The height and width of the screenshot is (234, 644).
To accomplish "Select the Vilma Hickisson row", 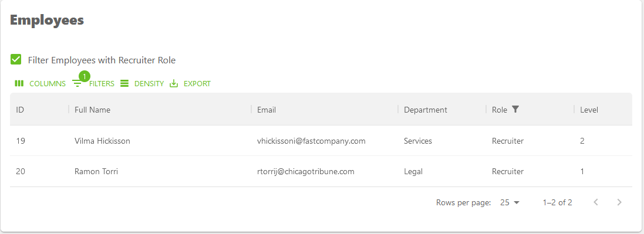I will pyautogui.click(x=321, y=141).
